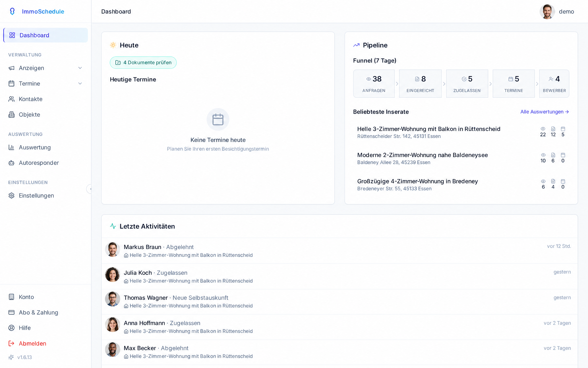Click the ImmoSchedule brand name
The height and width of the screenshot is (368, 588).
(x=43, y=11)
